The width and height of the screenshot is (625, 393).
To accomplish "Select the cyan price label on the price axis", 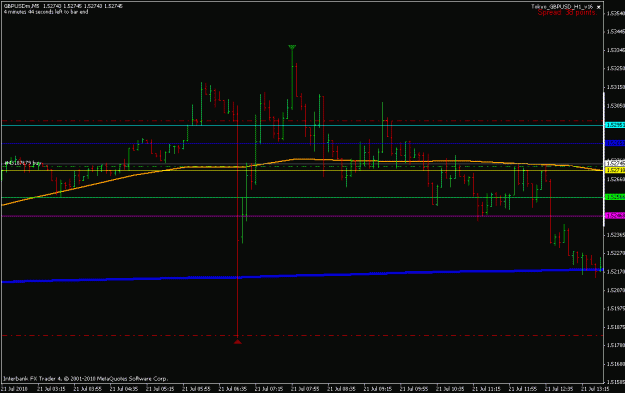I will click(615, 125).
